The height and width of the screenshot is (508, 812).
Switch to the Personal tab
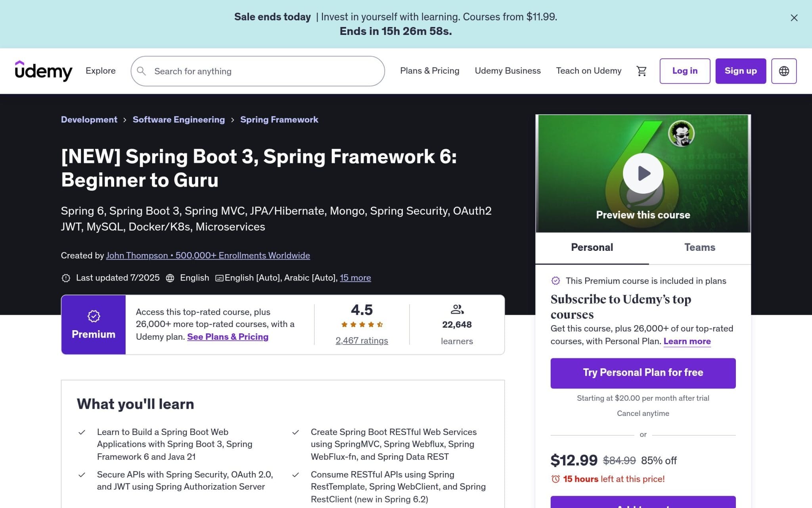coord(592,247)
